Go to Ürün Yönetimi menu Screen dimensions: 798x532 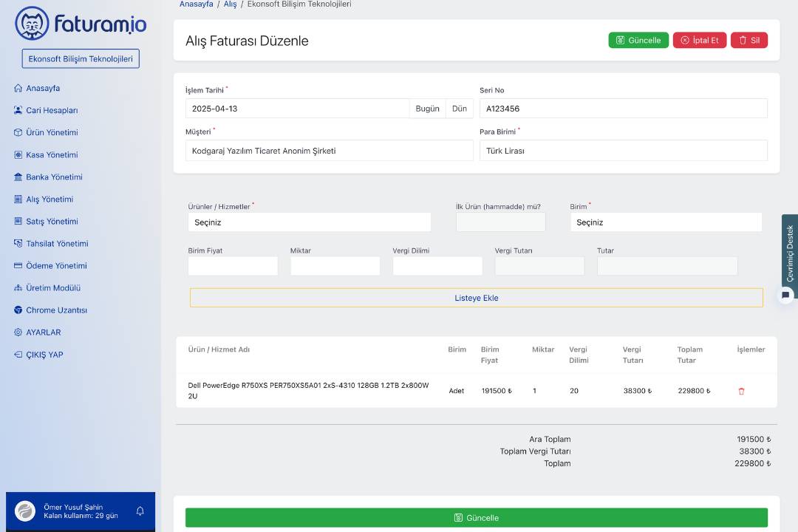[x=52, y=132]
